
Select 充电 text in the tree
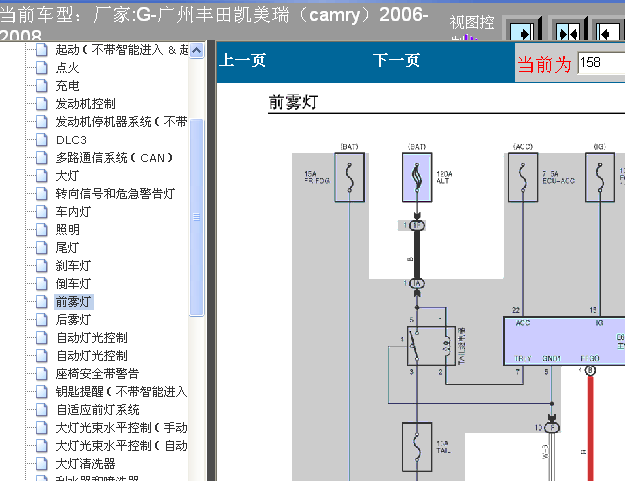(67, 86)
